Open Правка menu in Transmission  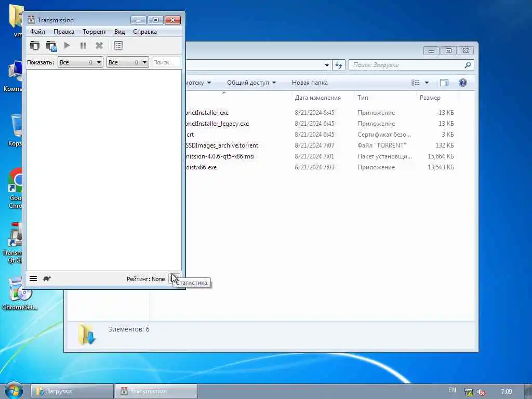(64, 32)
